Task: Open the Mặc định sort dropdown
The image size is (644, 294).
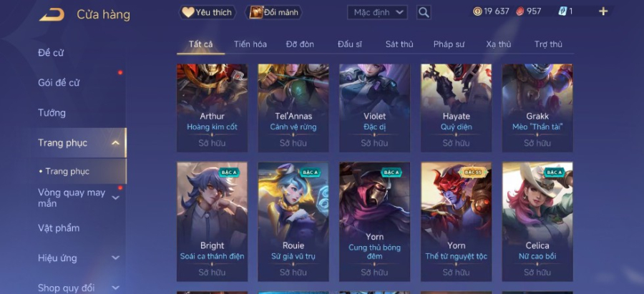Action: click(x=377, y=12)
